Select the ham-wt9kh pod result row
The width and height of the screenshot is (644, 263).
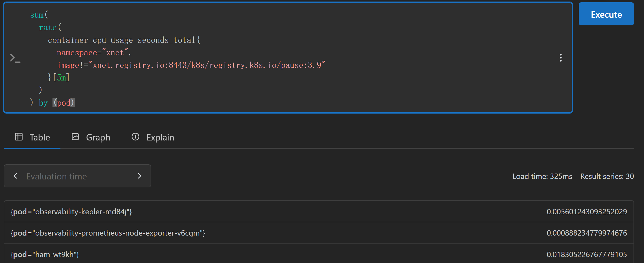319,254
